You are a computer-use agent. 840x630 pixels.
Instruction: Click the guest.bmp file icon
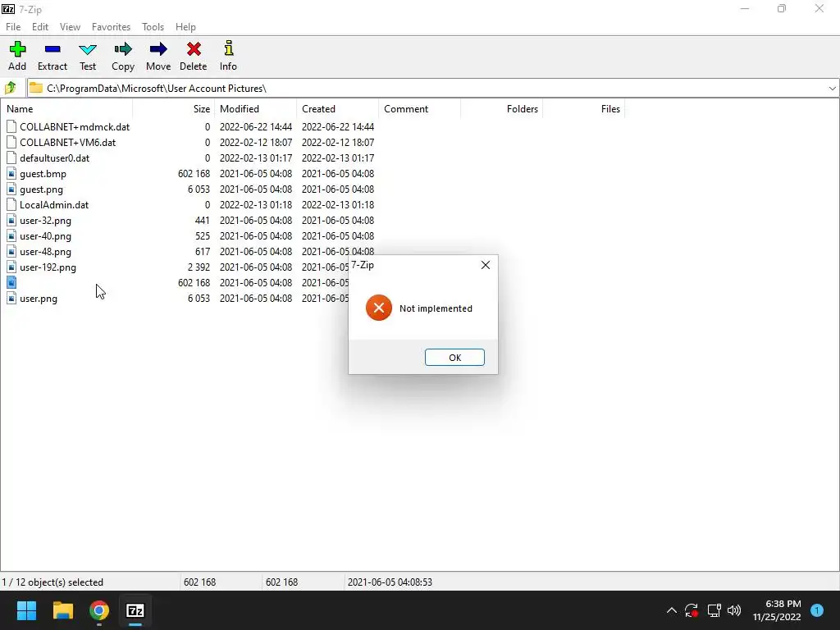click(11, 174)
